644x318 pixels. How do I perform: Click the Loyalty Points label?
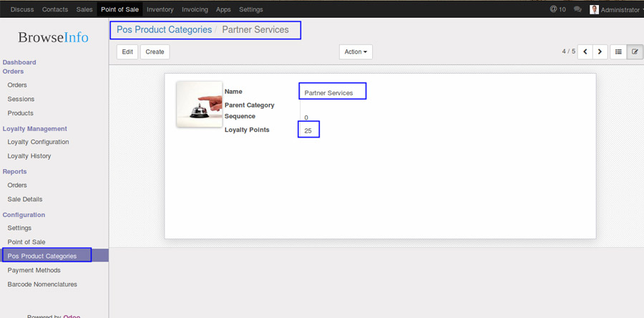(247, 130)
